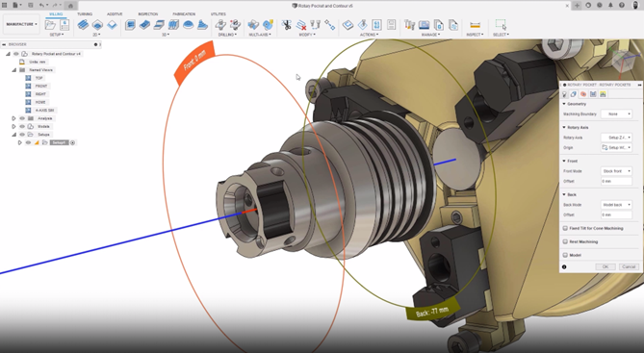Screen dimensions: 644x353
Task: Expand the Models tree node
Action: (x=13, y=126)
